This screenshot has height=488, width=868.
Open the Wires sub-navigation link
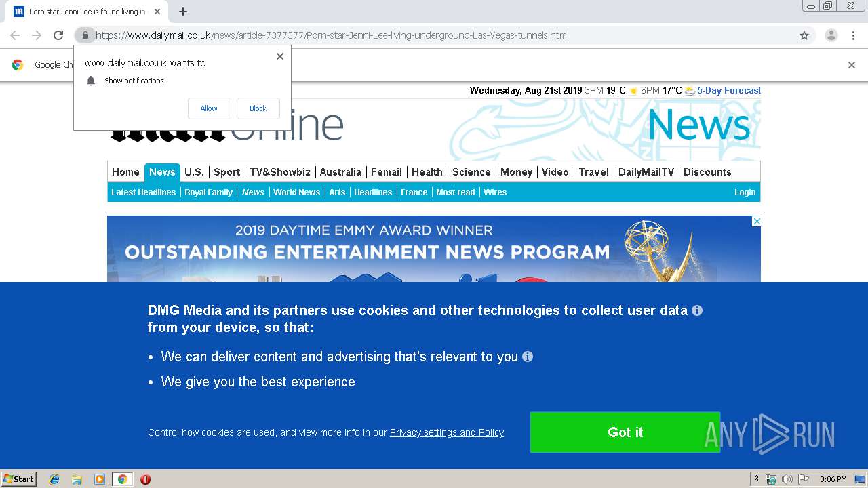pos(495,192)
